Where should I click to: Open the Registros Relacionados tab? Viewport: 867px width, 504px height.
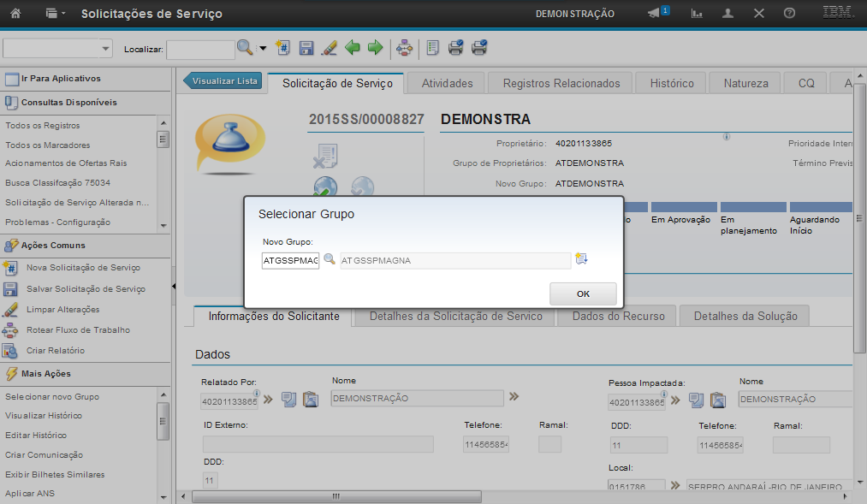tap(561, 83)
